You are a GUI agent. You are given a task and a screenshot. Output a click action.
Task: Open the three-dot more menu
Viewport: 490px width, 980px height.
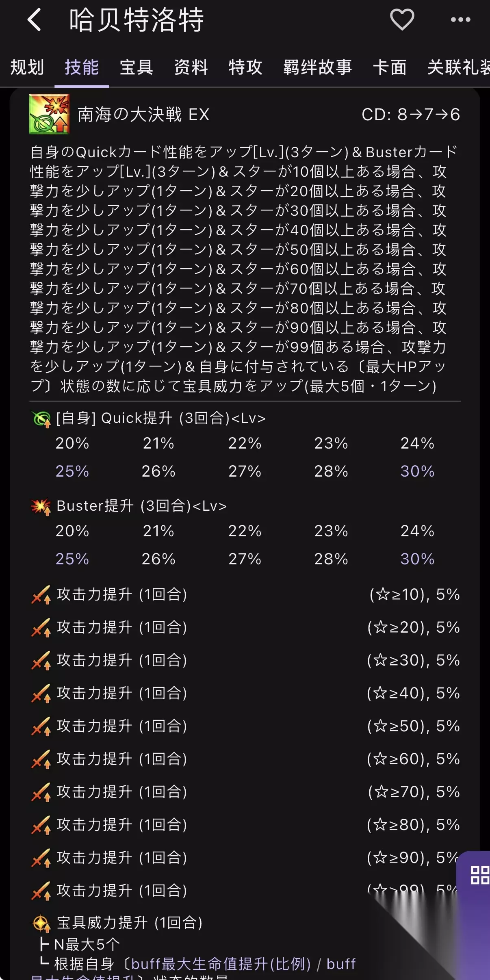point(461,20)
